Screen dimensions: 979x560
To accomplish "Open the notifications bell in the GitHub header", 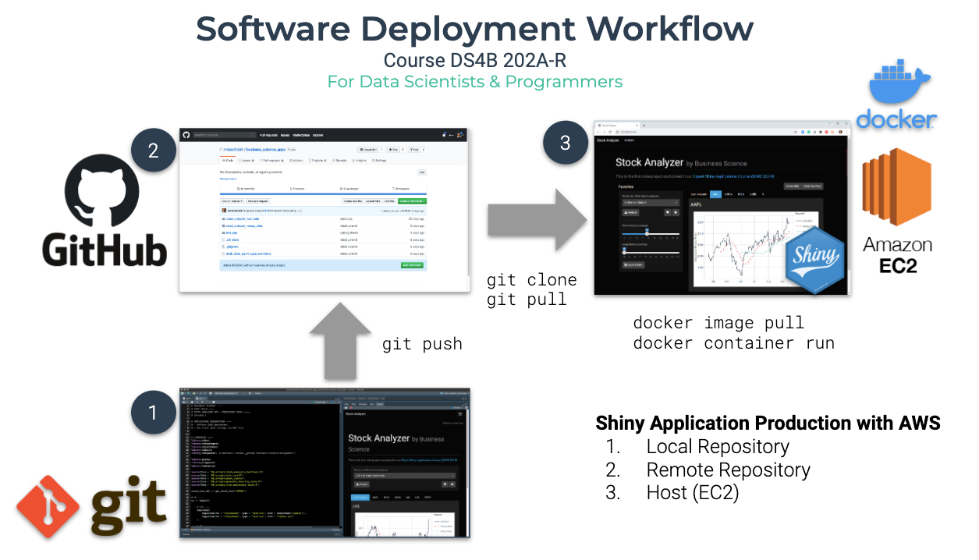I will point(445,135).
